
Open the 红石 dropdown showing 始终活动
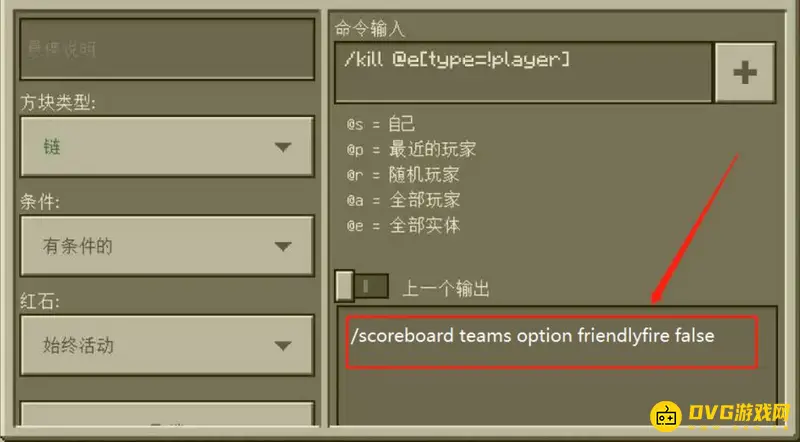[167, 346]
